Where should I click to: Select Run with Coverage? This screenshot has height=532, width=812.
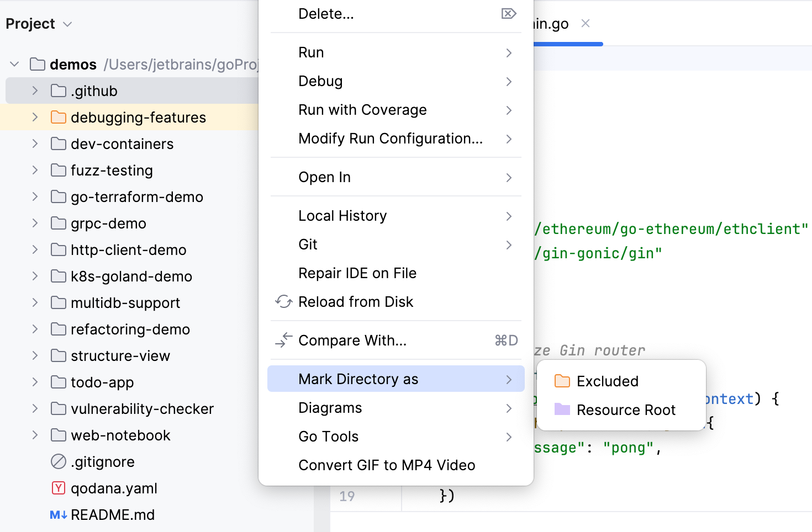[x=362, y=110]
